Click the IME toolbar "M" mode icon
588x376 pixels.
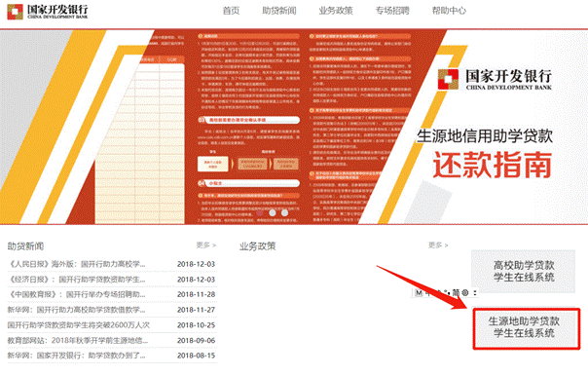(x=419, y=292)
